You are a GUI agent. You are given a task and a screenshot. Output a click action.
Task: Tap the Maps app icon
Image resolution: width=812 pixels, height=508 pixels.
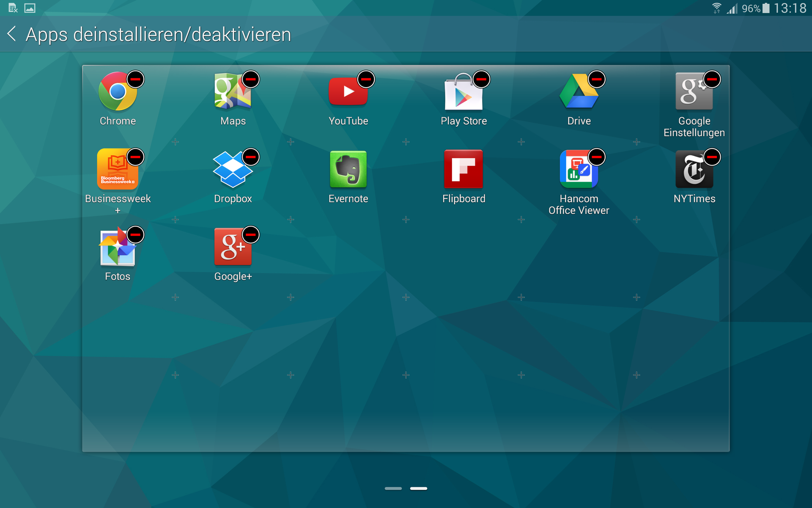click(x=233, y=91)
